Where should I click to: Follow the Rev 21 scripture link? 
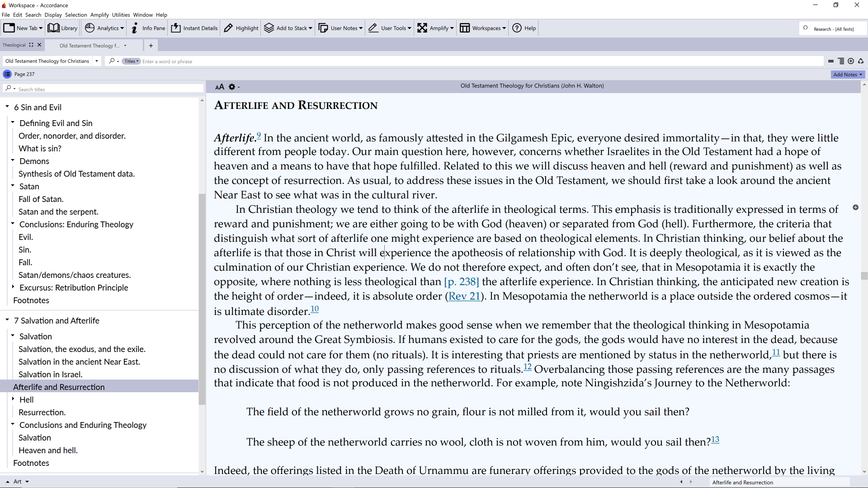click(x=464, y=296)
